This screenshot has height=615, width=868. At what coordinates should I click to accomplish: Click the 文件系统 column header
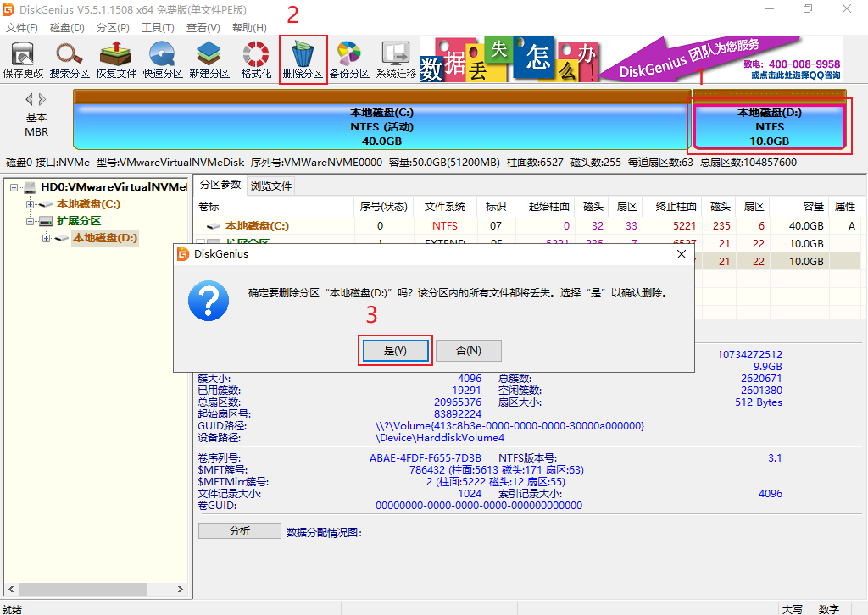(x=445, y=207)
